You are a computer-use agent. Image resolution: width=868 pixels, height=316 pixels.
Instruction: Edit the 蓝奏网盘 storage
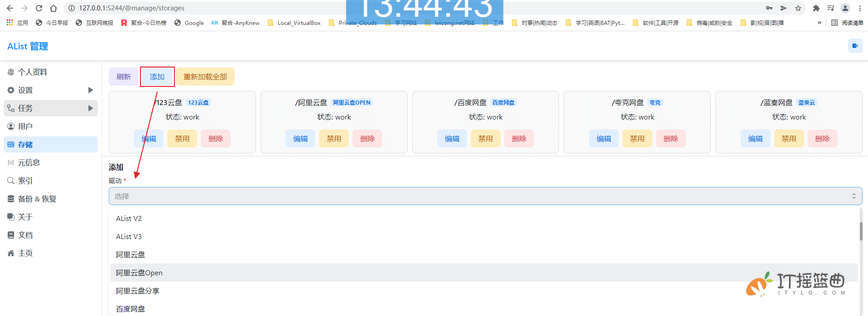[755, 139]
